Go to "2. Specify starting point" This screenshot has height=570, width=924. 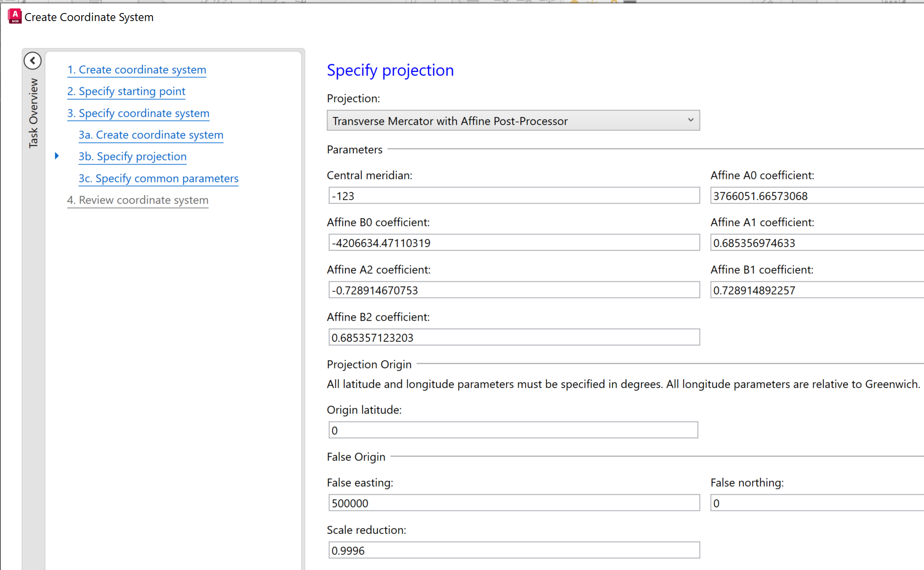126,91
